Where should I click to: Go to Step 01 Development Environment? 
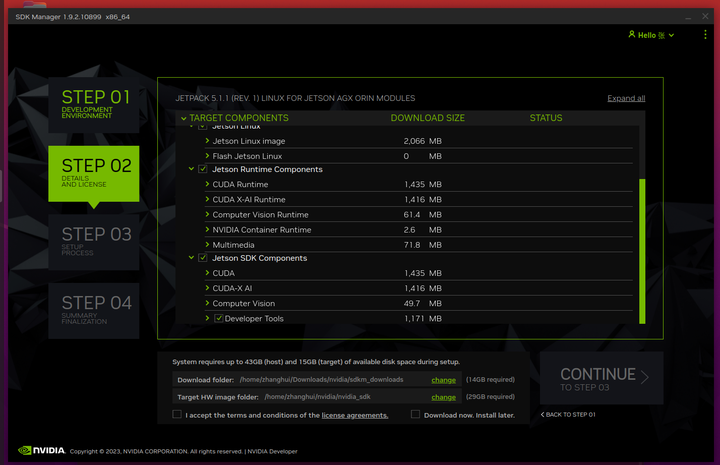94,105
